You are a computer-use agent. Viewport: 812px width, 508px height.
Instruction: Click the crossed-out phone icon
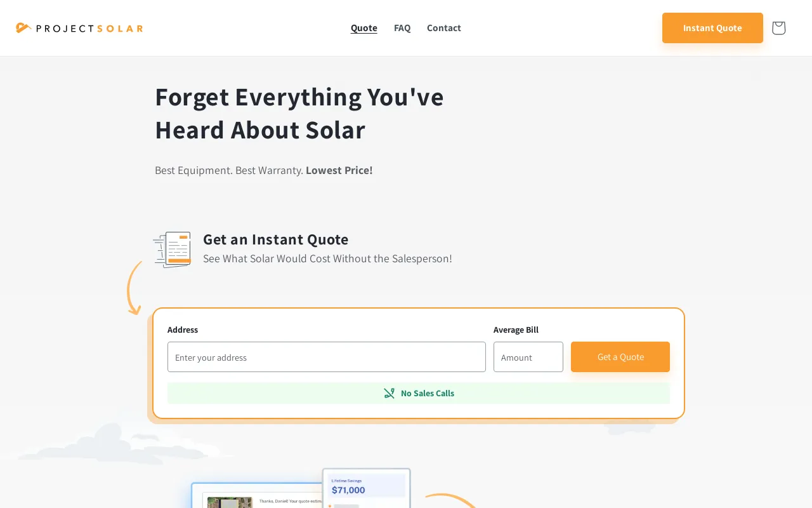(390, 393)
